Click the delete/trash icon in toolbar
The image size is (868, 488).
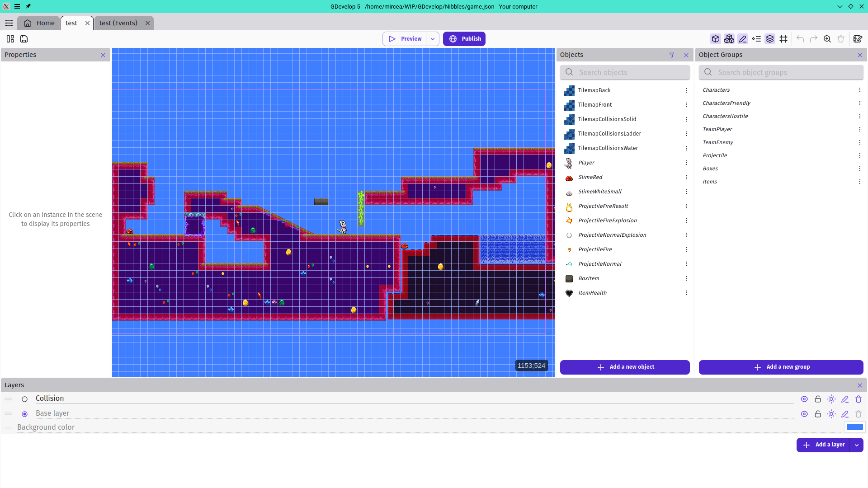pos(841,39)
